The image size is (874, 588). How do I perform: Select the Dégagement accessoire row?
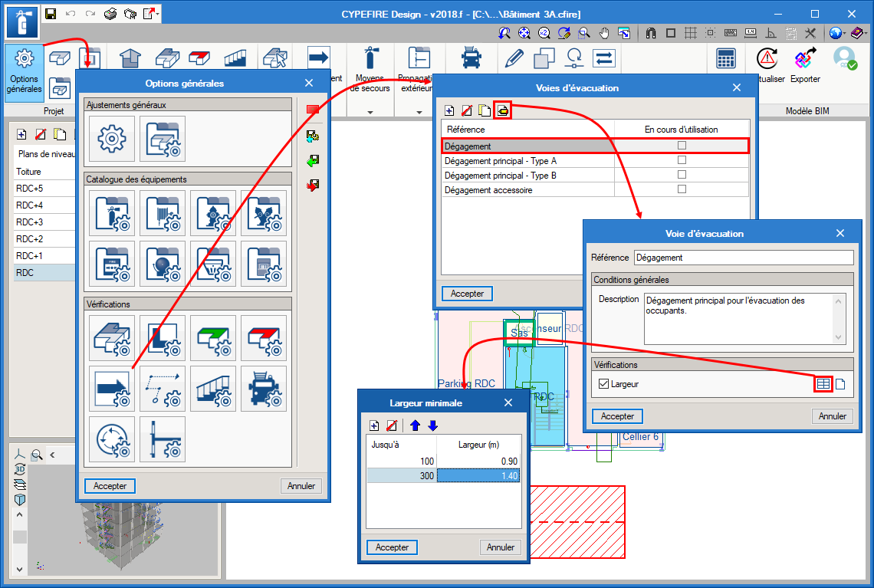pyautogui.click(x=595, y=190)
